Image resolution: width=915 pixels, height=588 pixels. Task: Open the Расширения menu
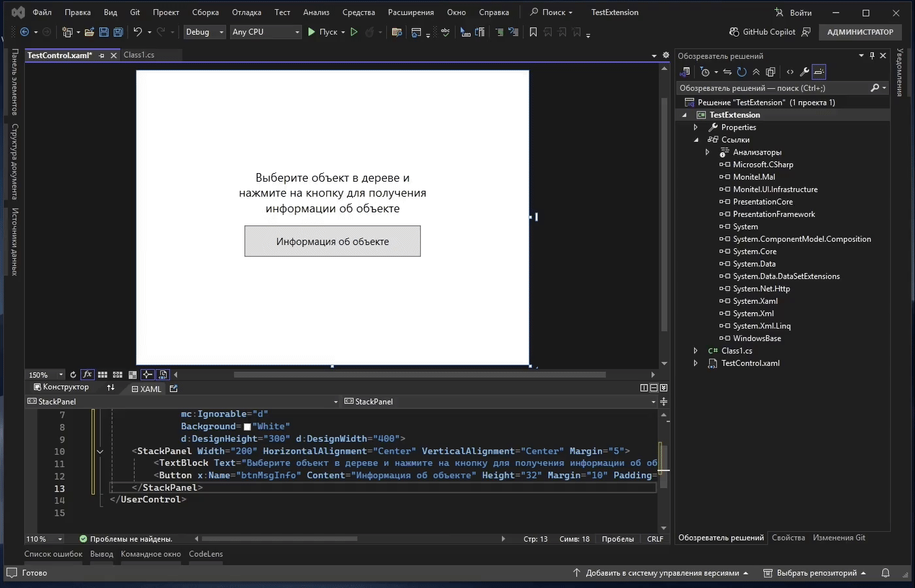pos(410,12)
